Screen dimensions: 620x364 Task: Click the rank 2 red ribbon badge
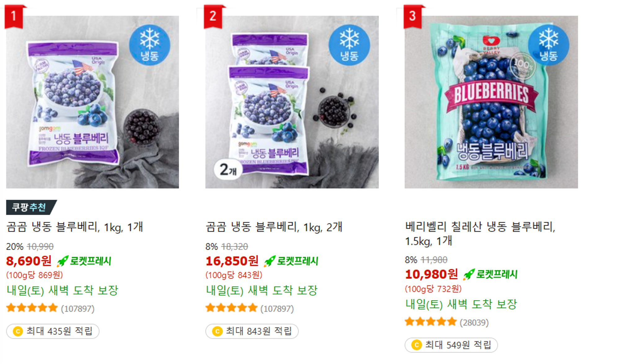[x=214, y=16]
